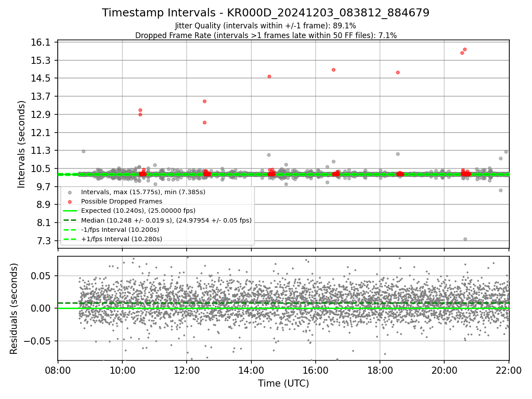Click the x-axis tick label '22:00'
532x399 pixels.
(509, 370)
